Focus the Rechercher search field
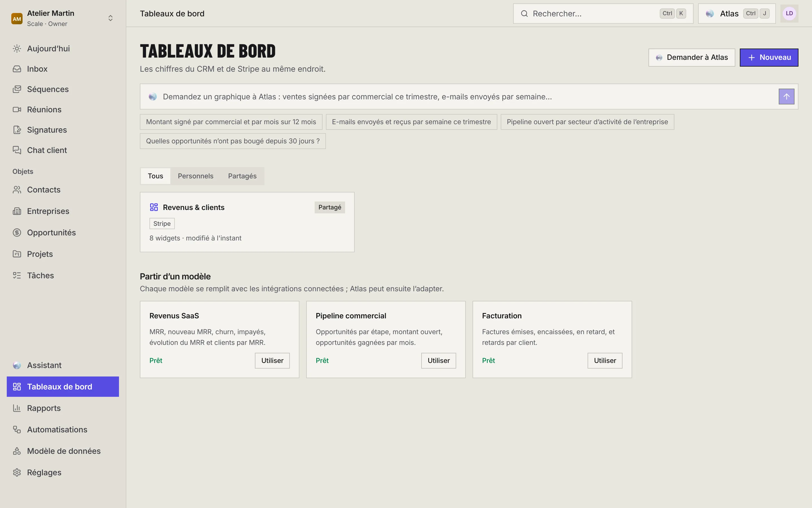 pyautogui.click(x=603, y=14)
